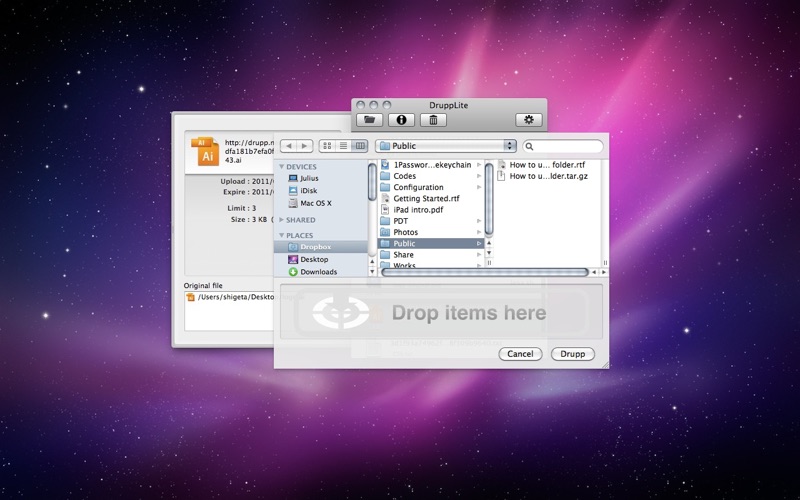The height and width of the screenshot is (500, 800).
Task: Collapse the DEVICES sidebar section
Action: pos(282,167)
